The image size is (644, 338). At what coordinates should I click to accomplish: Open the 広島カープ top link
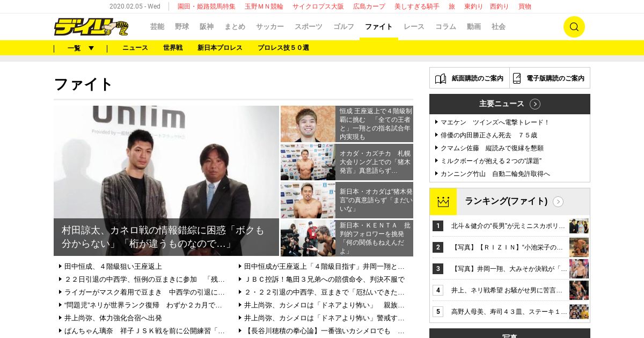point(369,6)
